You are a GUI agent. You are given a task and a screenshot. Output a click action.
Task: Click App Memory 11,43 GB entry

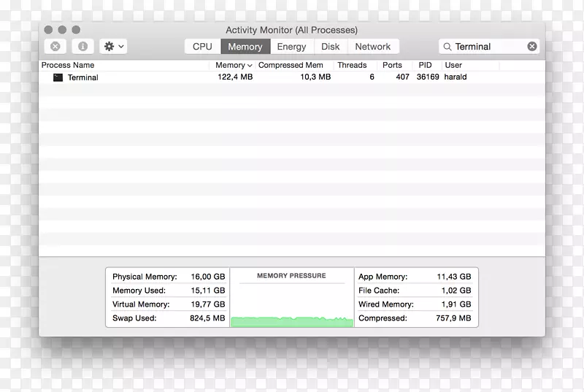pos(415,277)
